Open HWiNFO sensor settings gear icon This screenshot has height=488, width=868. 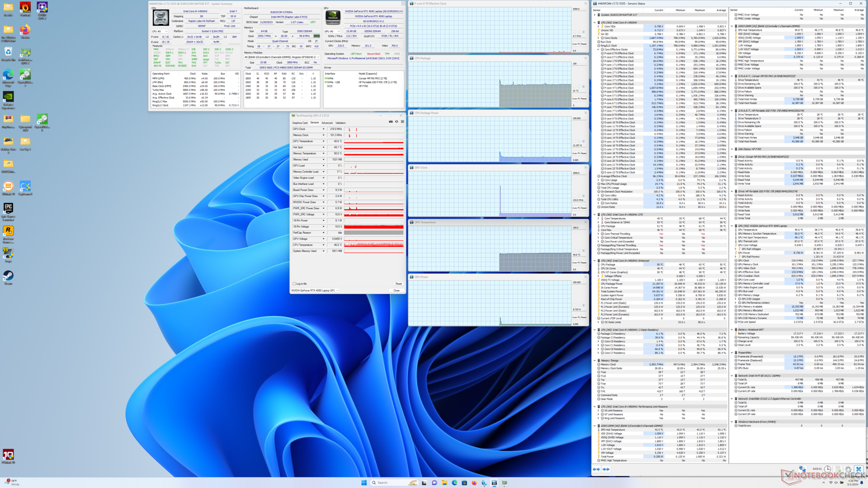[x=848, y=469]
